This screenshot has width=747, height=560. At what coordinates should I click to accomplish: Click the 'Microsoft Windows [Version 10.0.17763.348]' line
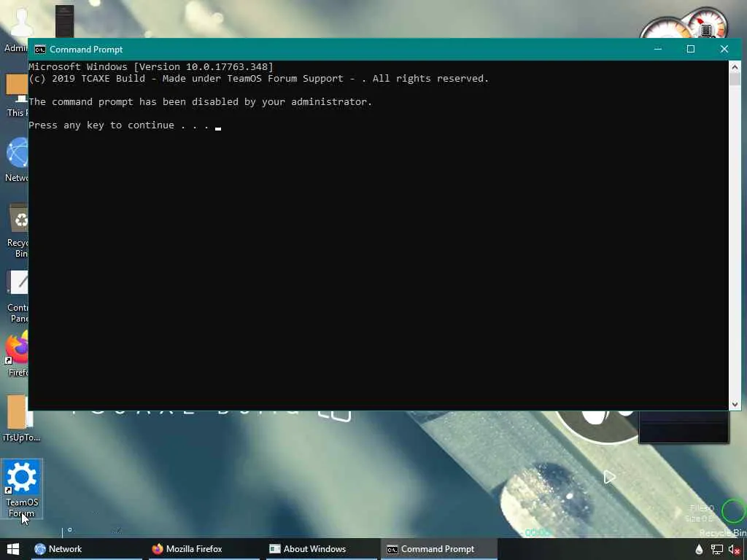point(151,66)
